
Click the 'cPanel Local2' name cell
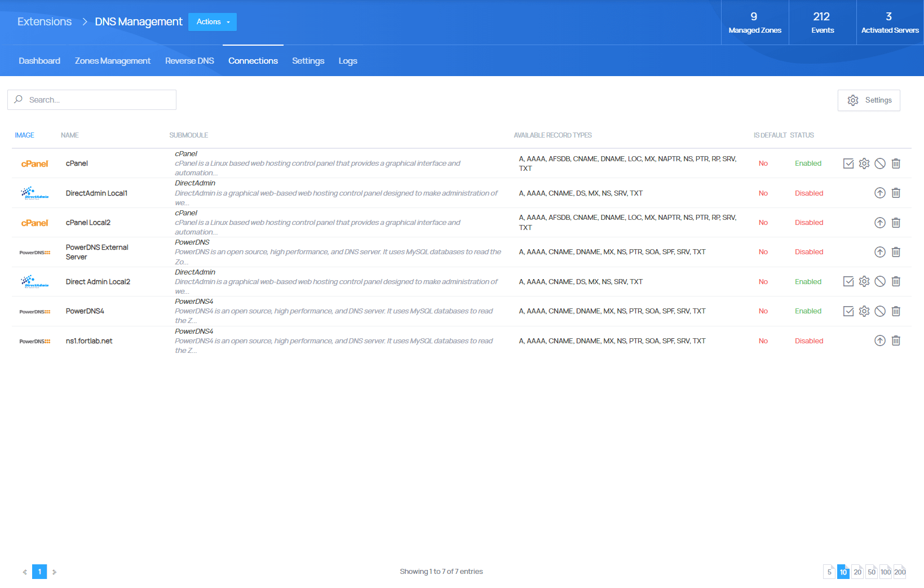88,223
